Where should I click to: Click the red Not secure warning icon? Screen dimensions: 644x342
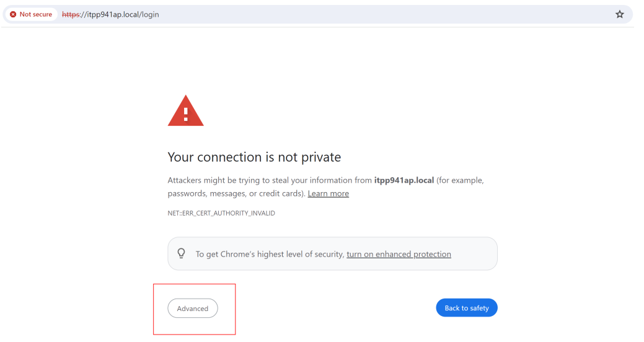click(13, 14)
